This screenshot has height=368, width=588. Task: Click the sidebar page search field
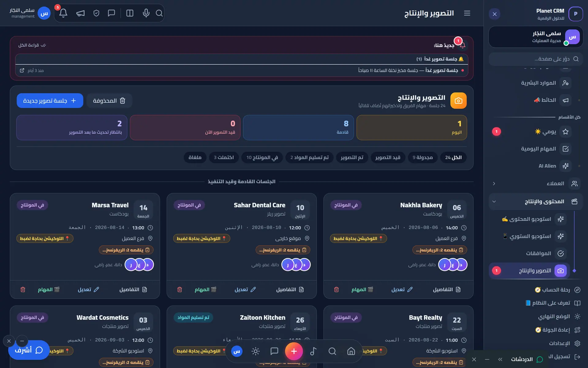coord(536,59)
